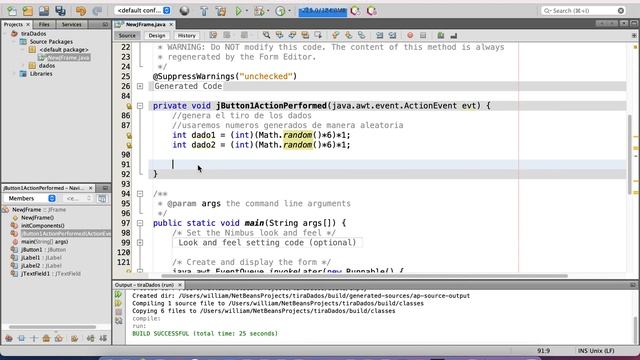Click the Find Selection magnifier icon in editor toolbar
Screen dimensions: 640x360
266,36
